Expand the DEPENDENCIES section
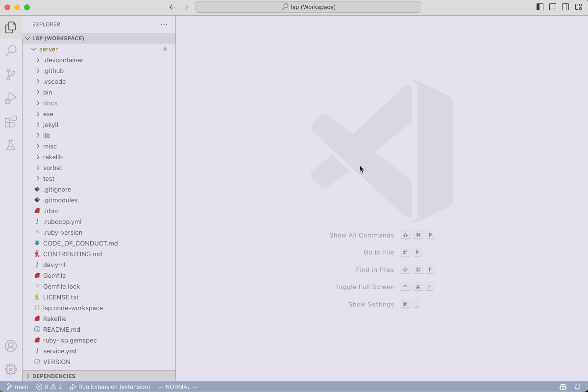 click(x=99, y=376)
